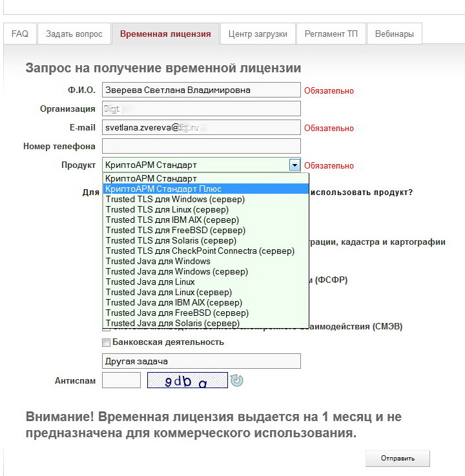Choose Trusted TLS для CheckPoint Connectra (сервер)

pyautogui.click(x=206, y=251)
